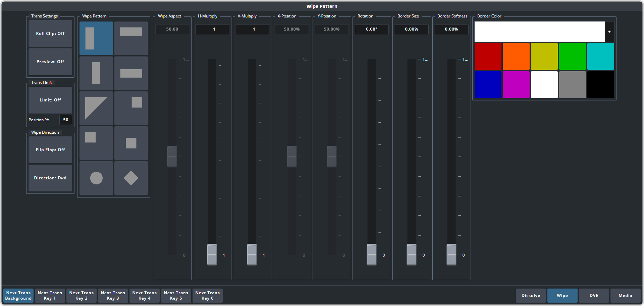The height and width of the screenshot is (306, 644).
Task: Pick the yellow border color swatch
Action: pos(544,56)
